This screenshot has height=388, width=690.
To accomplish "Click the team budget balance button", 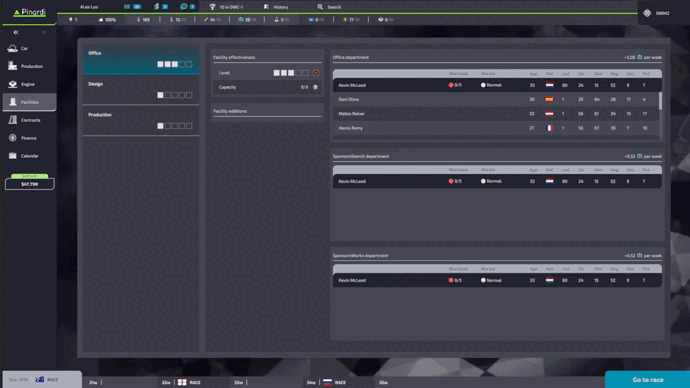I will 29,184.
